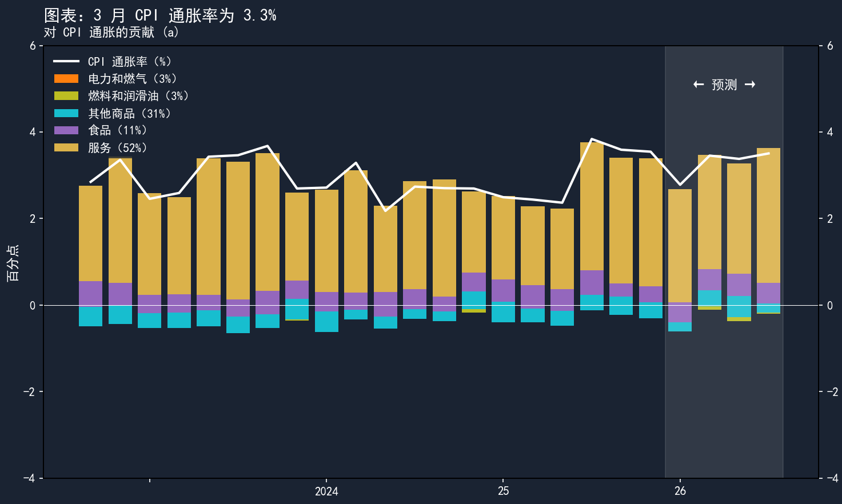842x504 pixels.
Task: Expand the 2024 axis group label
Action: click(x=326, y=491)
